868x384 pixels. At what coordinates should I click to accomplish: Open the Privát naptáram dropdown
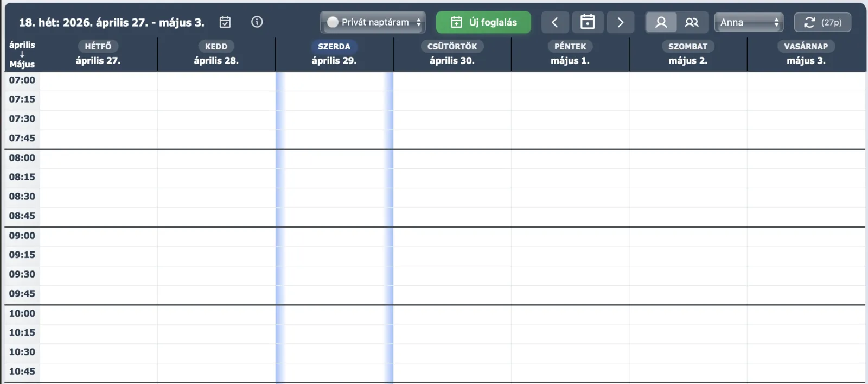tap(373, 22)
